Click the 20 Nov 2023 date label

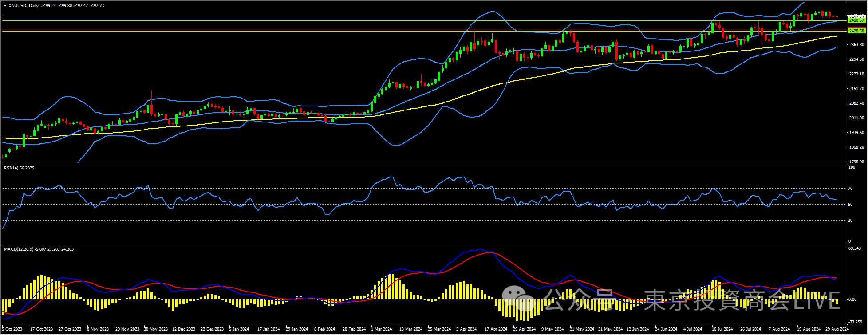(x=127, y=329)
